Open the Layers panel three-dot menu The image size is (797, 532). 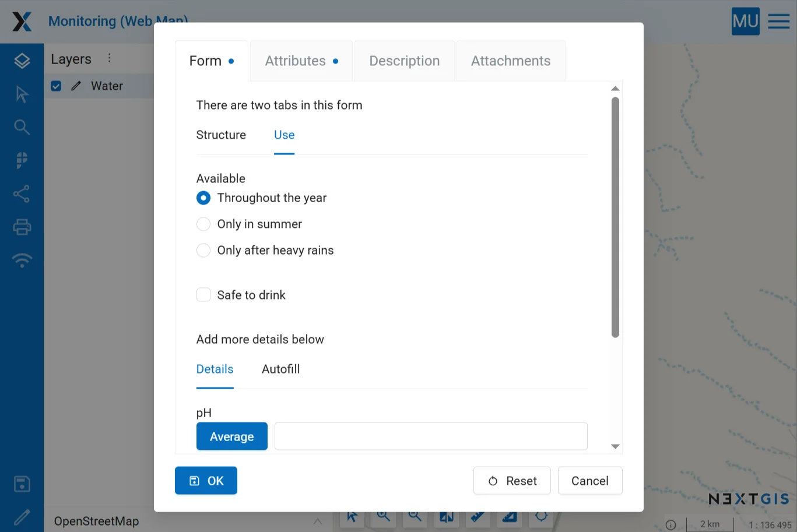(109, 58)
